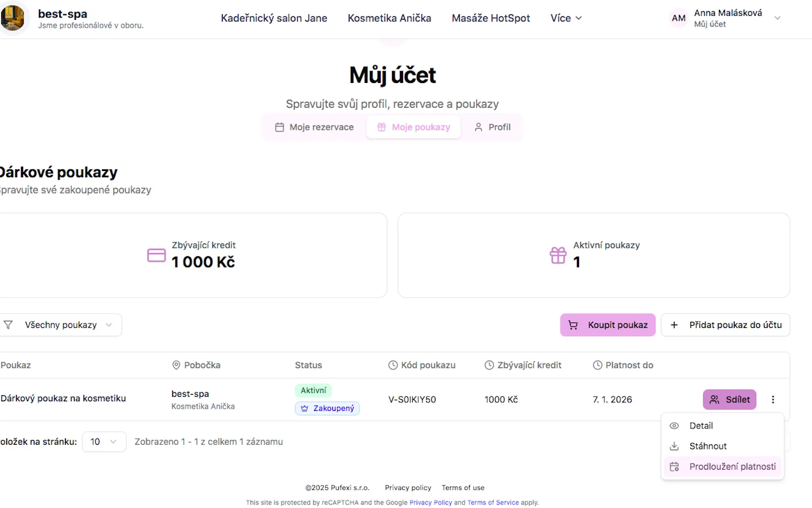This screenshot has width=812, height=508.
Task: Click the clock icon in Platnost do header
Action: (597, 365)
